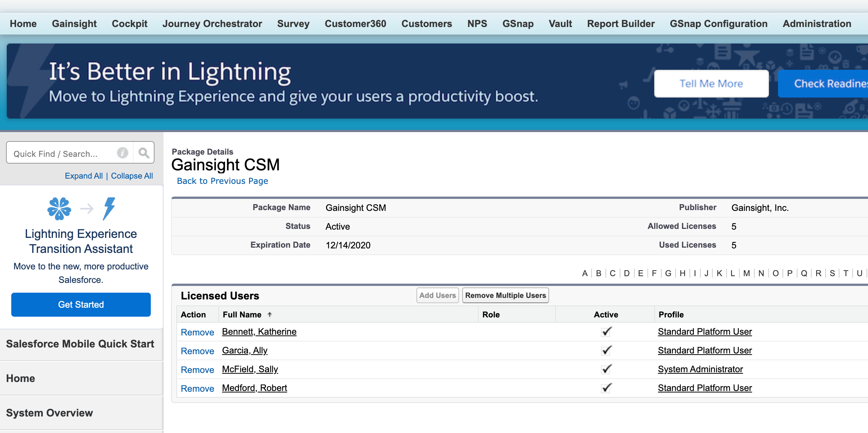Open System Administrator profile link
Image resolution: width=868 pixels, height=433 pixels.
(700, 369)
